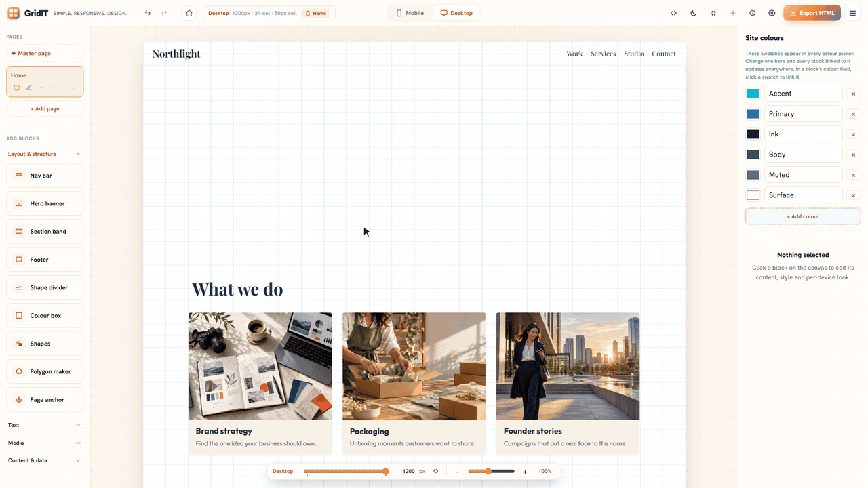
Task: Expand the Text blocks section
Action: (45, 425)
